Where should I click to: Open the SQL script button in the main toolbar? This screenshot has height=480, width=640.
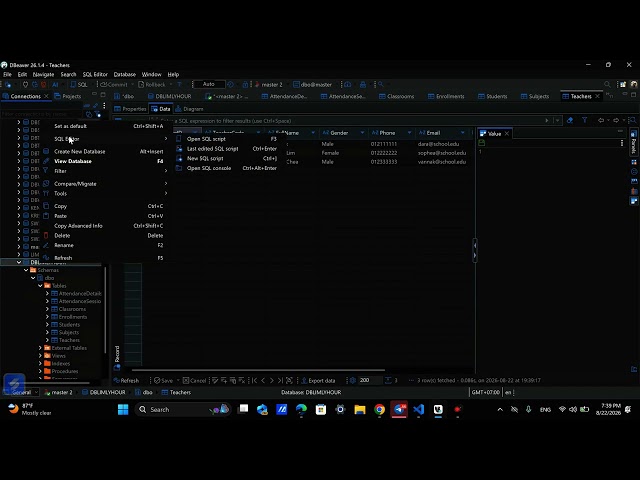[79, 84]
